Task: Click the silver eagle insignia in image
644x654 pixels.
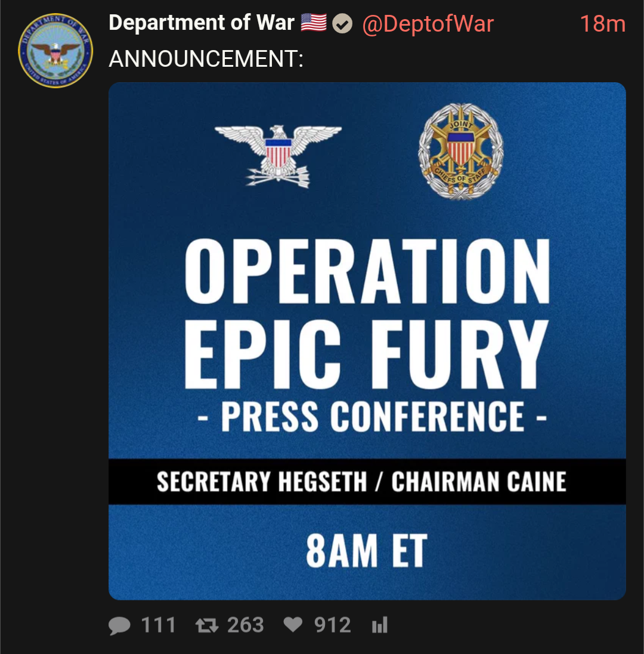Action: [x=278, y=154]
